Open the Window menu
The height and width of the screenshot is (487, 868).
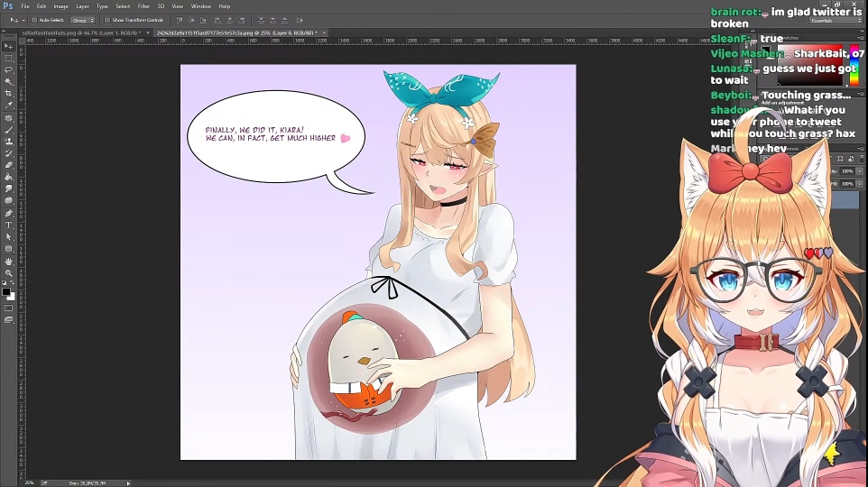pos(201,6)
